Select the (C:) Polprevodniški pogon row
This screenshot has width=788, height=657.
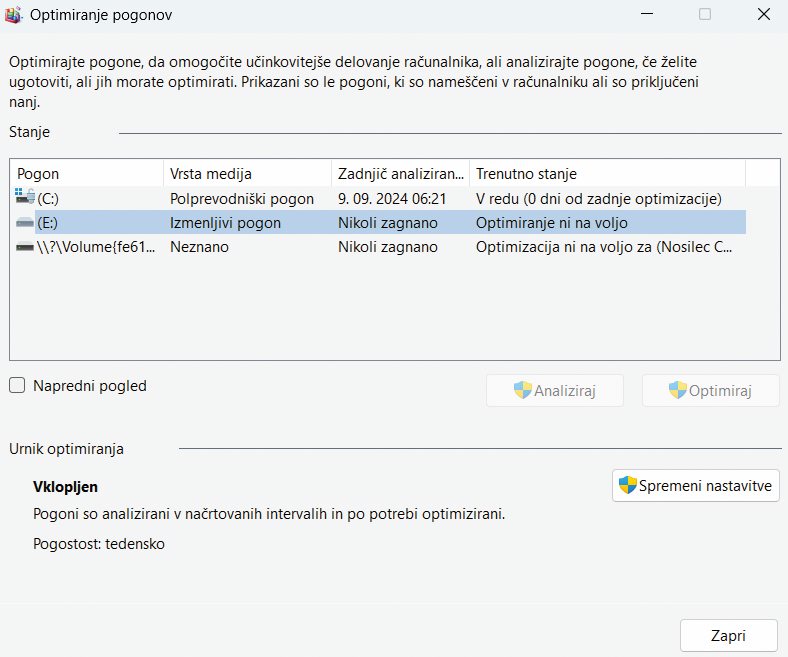pos(378,199)
